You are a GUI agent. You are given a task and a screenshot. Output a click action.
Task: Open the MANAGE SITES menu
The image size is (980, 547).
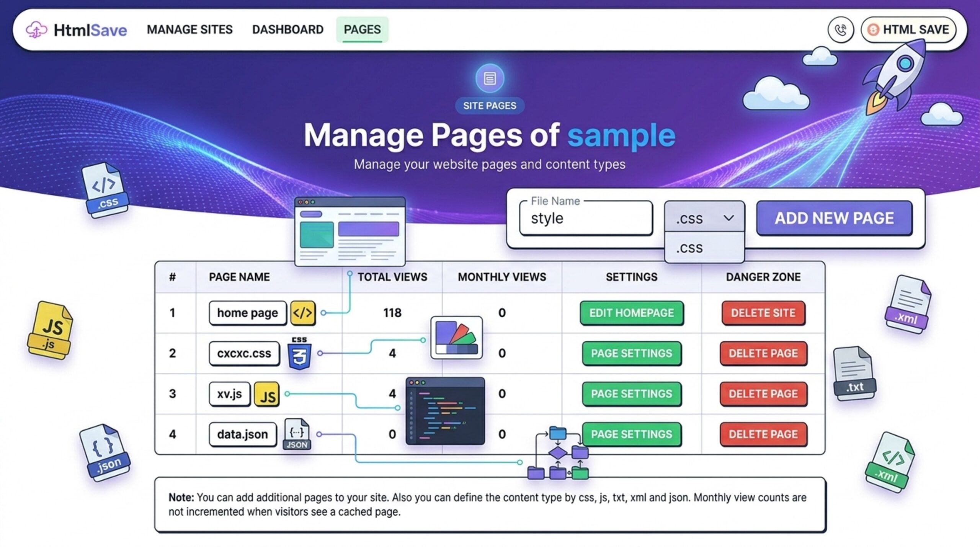[190, 29]
